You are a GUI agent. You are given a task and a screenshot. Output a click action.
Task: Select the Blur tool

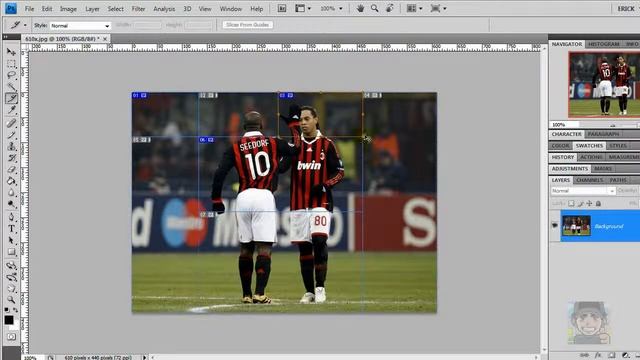[11, 192]
